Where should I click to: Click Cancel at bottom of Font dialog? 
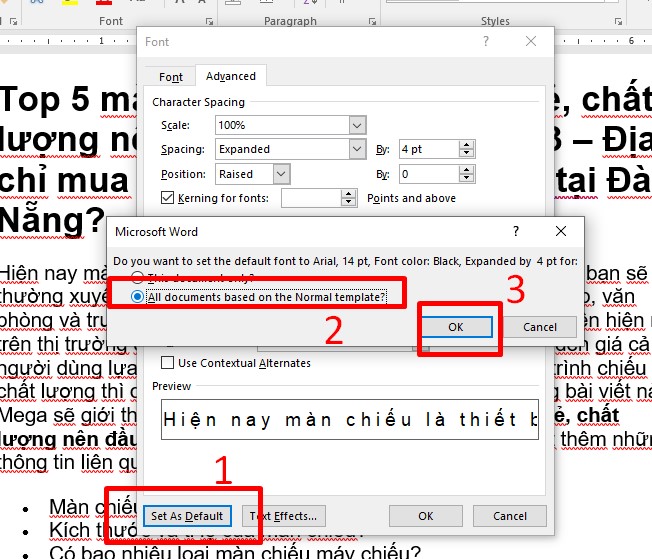click(510, 516)
